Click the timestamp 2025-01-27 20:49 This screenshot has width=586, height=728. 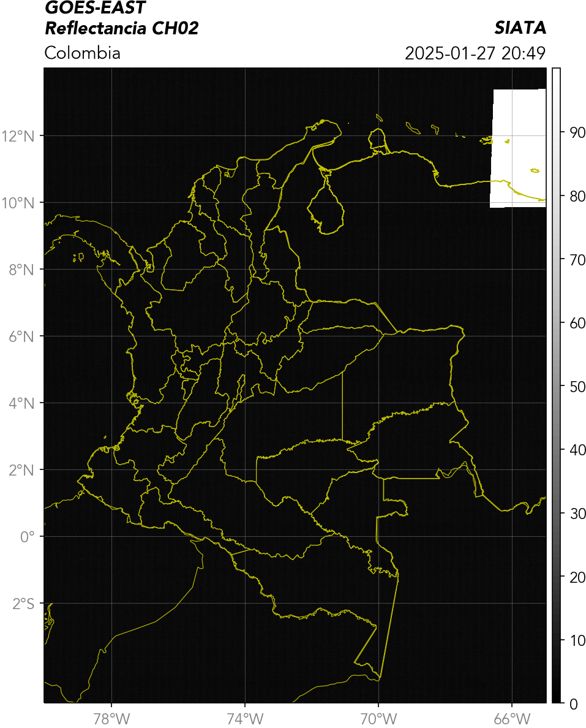point(475,53)
